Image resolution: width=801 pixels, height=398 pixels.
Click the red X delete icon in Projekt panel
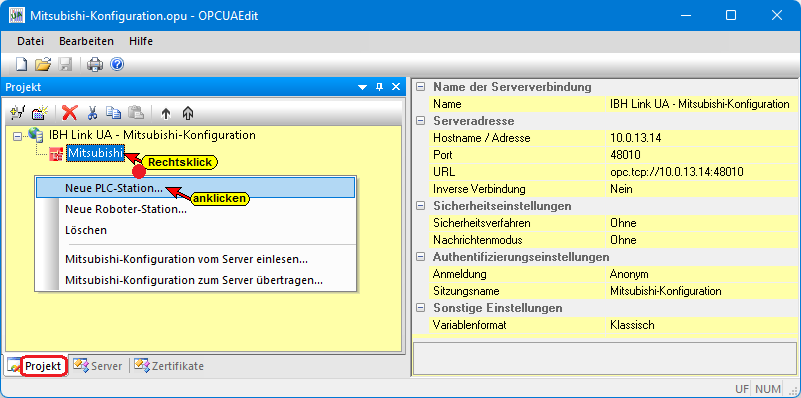tap(69, 112)
